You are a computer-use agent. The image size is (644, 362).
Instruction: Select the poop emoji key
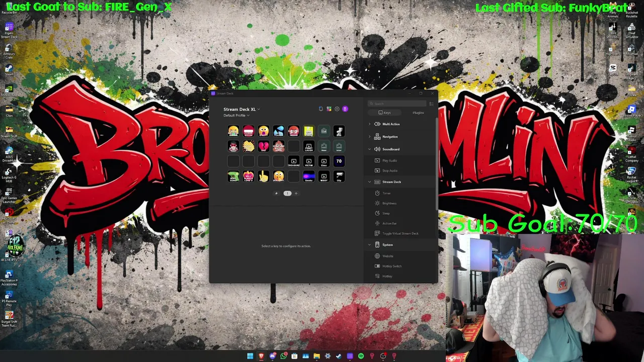coord(279,146)
